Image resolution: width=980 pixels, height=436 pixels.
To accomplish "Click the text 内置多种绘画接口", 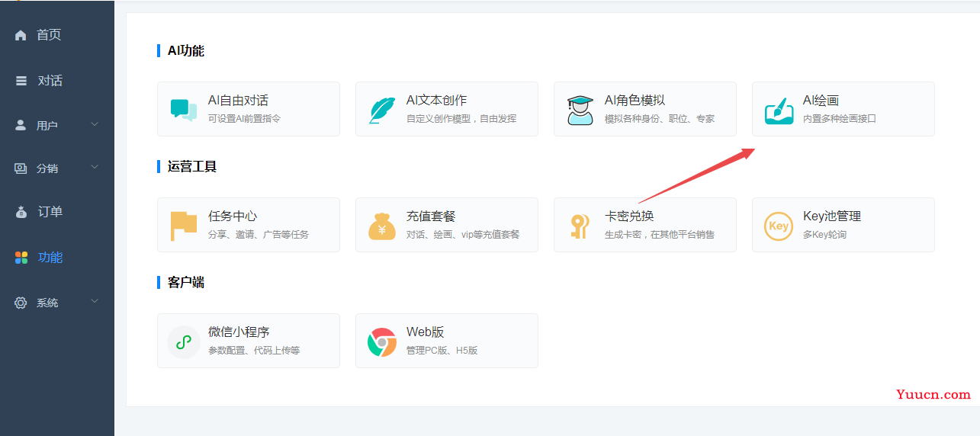I will (840, 119).
